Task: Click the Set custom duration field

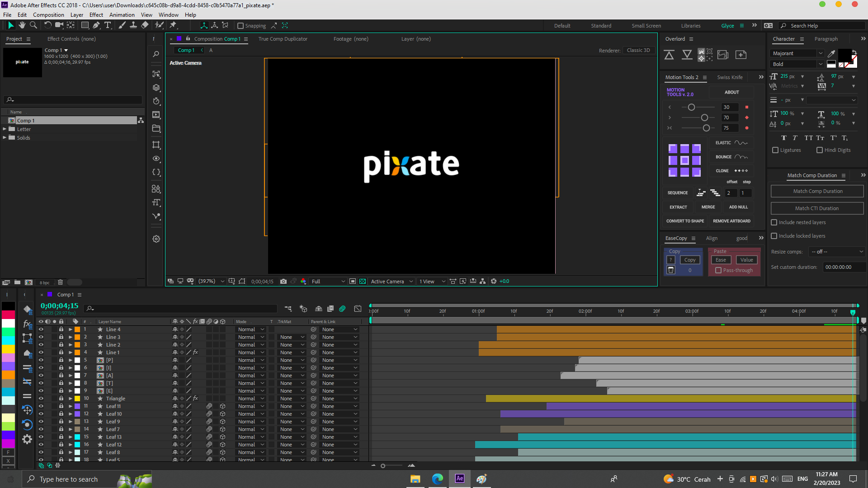Action: click(844, 267)
